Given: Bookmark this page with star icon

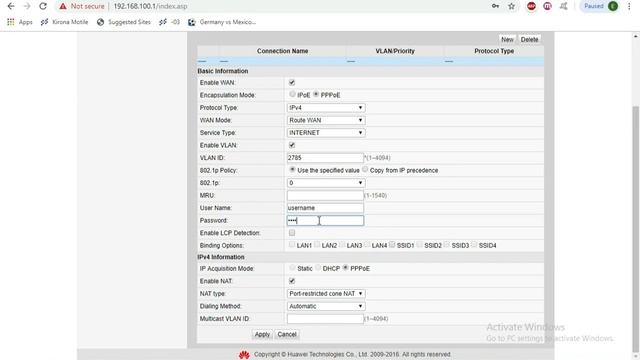Looking at the screenshot, I should [511, 6].
